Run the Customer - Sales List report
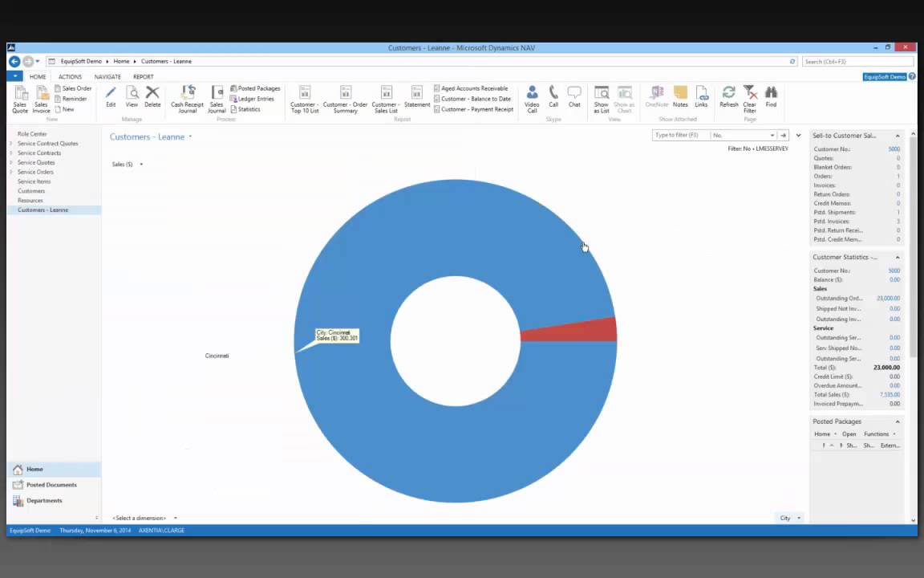Viewport: 924px width, 578px height. pos(386,99)
